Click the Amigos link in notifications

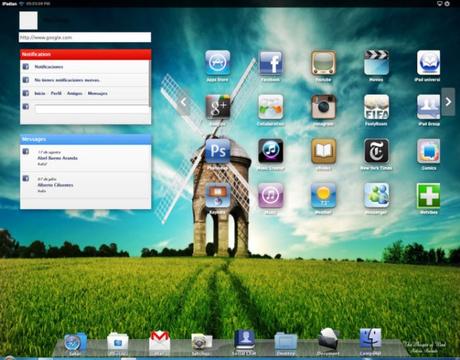[74, 93]
